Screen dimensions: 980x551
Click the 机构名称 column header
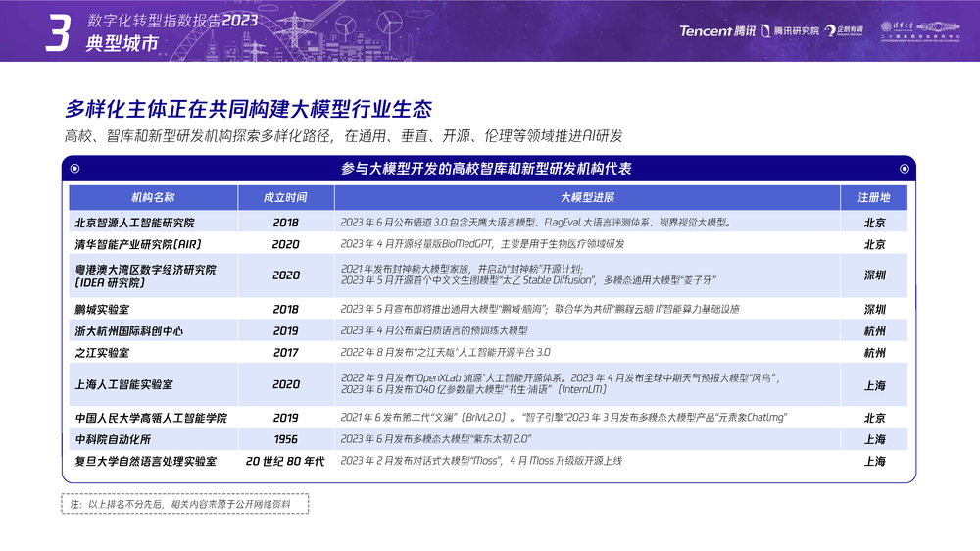point(153,198)
